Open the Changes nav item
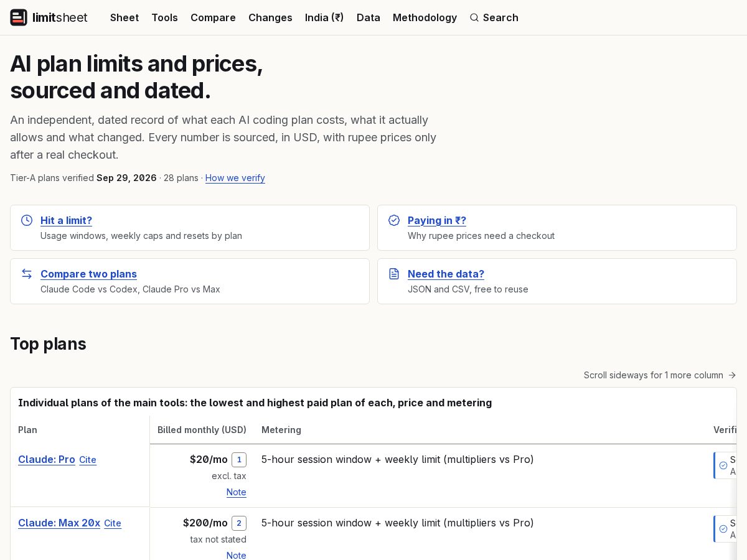The width and height of the screenshot is (747, 560). (x=270, y=17)
